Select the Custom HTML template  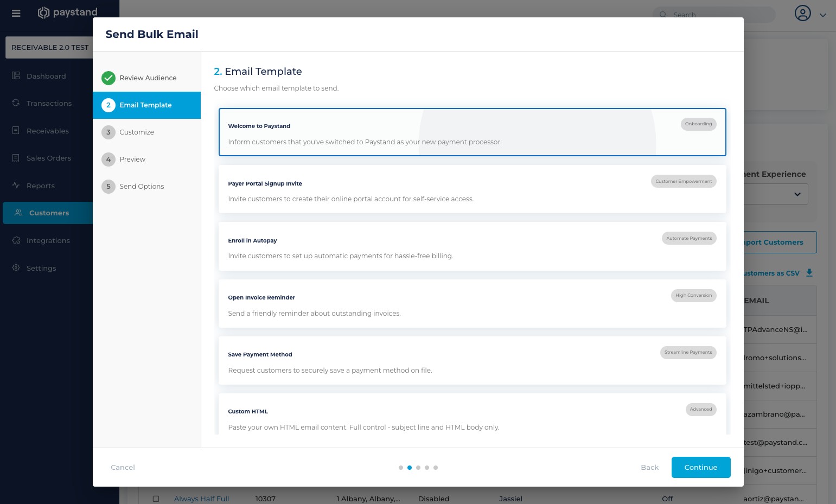472,414
